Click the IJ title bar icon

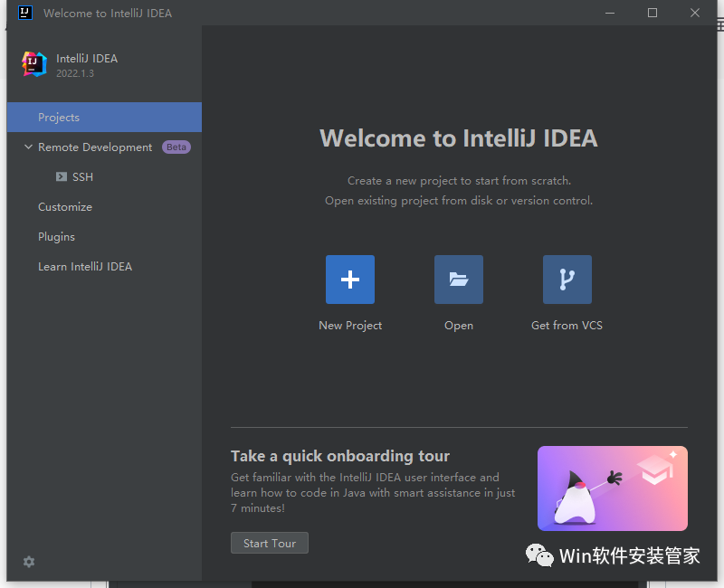(25, 13)
